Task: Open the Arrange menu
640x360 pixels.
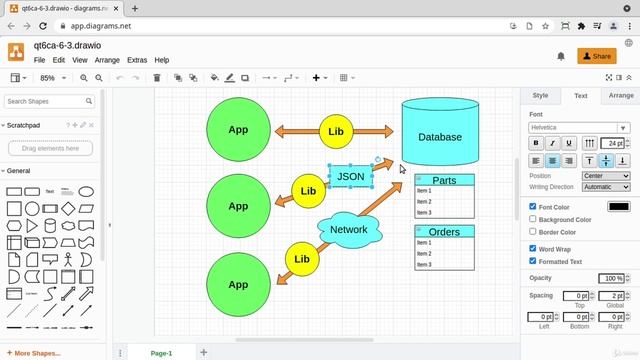Action: point(107,60)
